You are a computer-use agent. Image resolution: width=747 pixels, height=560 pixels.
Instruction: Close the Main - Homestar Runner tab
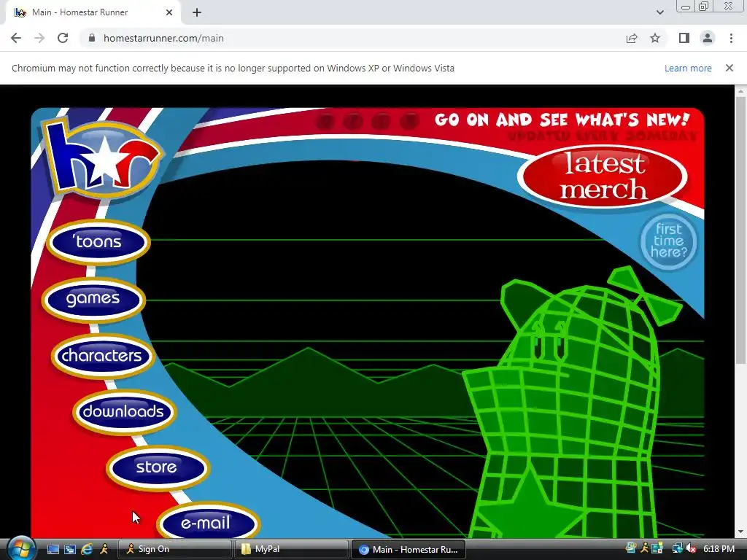[169, 12]
